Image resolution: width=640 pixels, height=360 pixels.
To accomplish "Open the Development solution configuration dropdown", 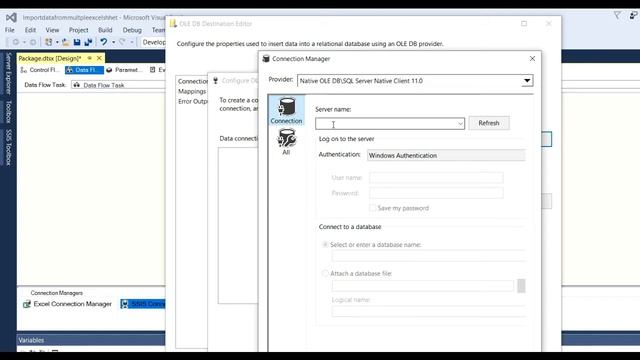I will [x=153, y=42].
